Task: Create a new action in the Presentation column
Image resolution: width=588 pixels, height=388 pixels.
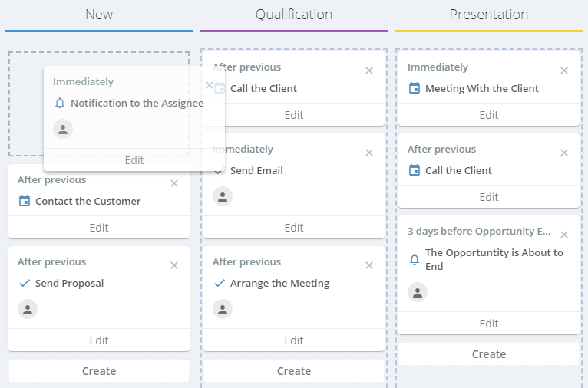Action: coord(489,354)
